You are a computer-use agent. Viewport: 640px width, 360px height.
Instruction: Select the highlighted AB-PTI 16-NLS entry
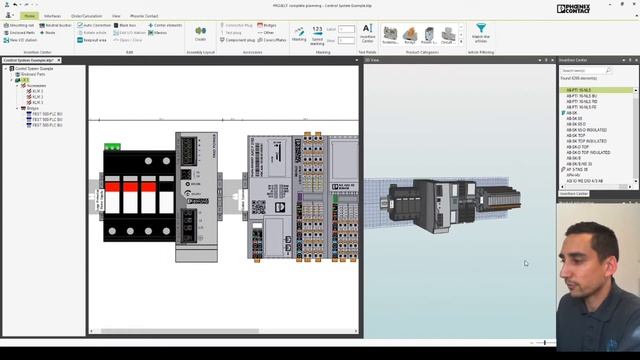[x=596, y=90]
